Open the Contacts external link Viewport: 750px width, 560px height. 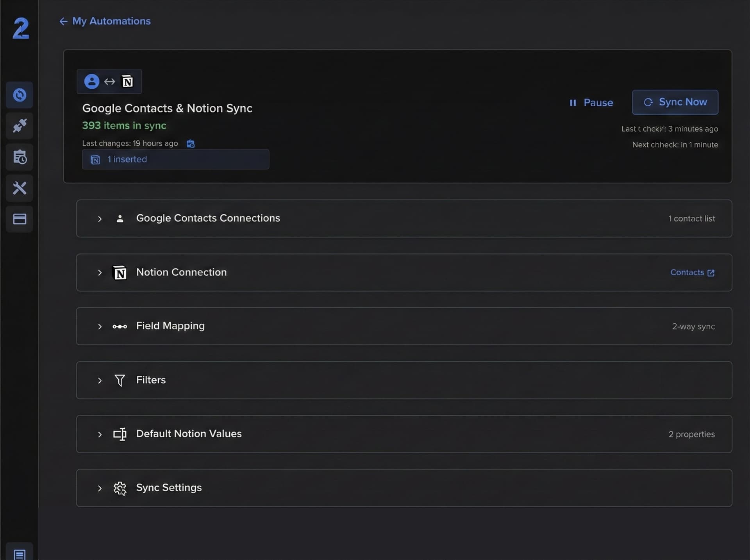[692, 273]
